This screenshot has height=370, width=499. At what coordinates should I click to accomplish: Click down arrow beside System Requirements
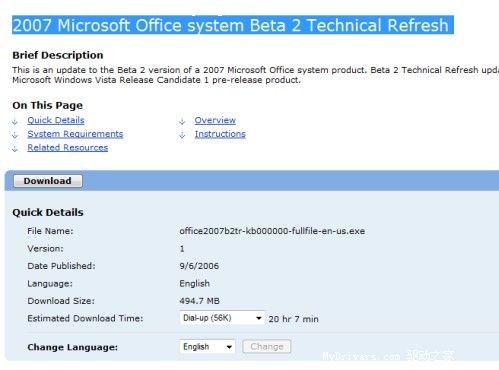pos(15,135)
